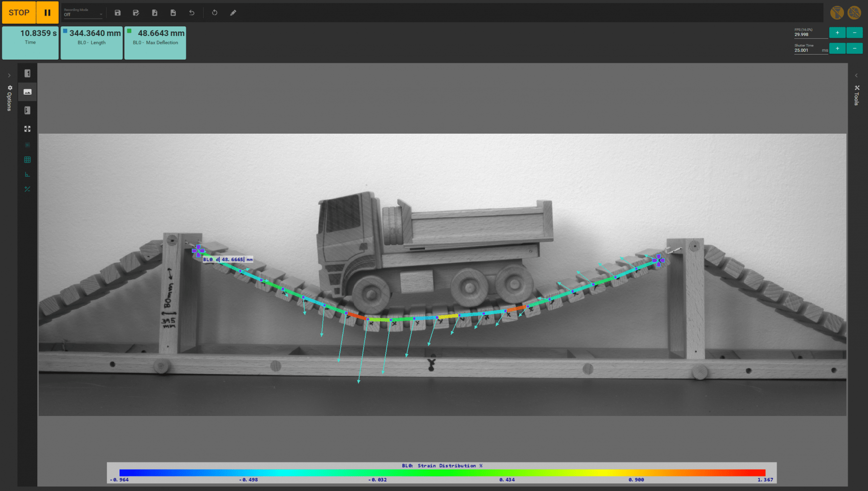
Task: Click the strain distribution color bar
Action: tap(442, 473)
